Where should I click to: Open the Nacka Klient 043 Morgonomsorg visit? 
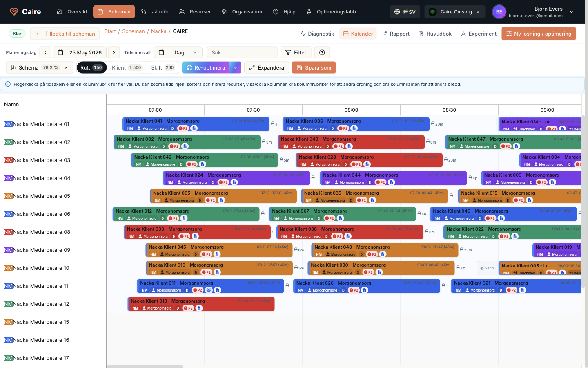coord(351,142)
